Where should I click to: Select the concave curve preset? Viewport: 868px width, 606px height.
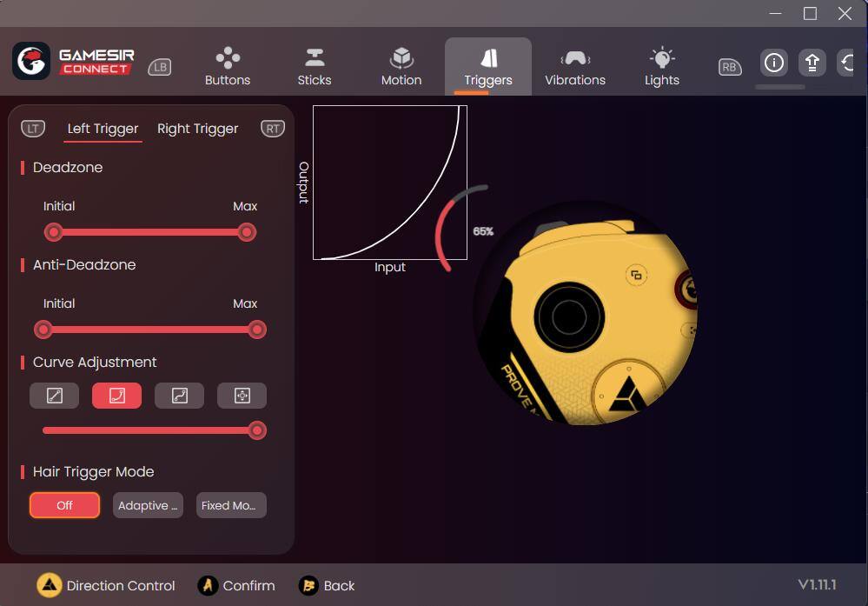click(116, 396)
